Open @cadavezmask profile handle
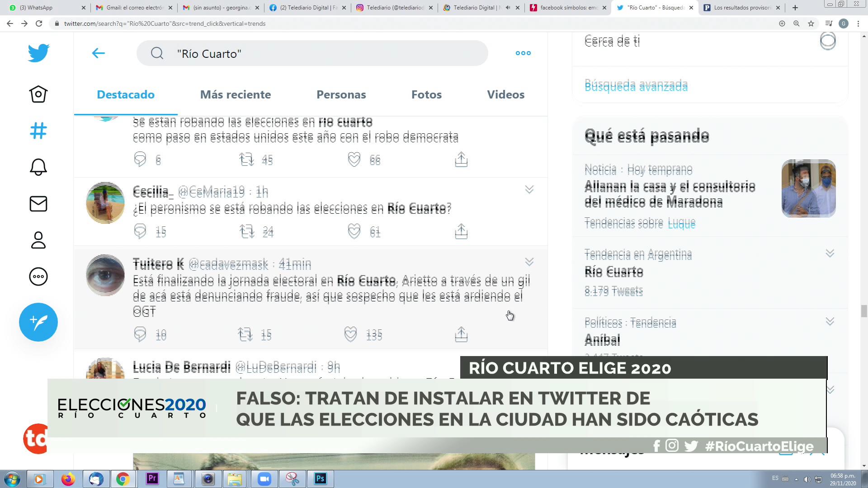The image size is (868, 488). 228,264
